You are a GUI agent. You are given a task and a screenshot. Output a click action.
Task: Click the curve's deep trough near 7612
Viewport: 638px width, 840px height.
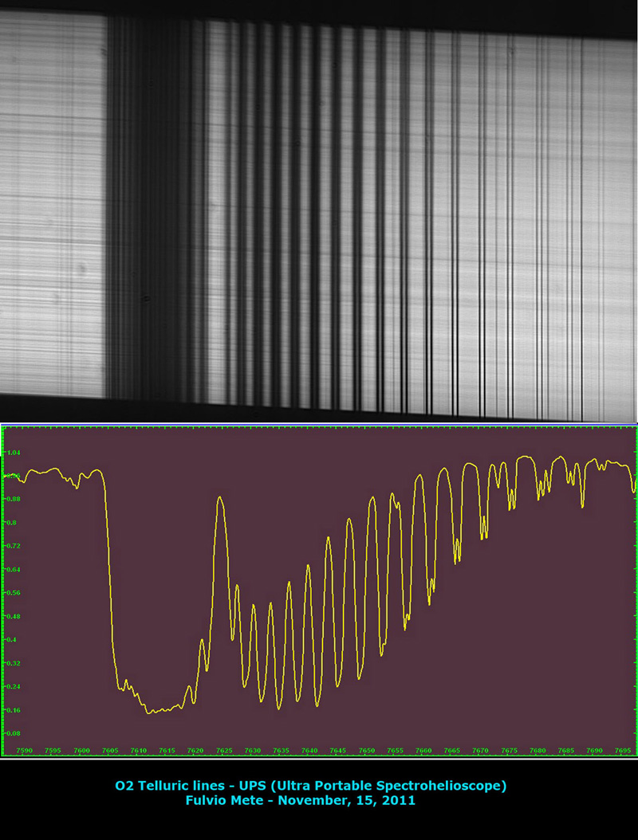150,711
